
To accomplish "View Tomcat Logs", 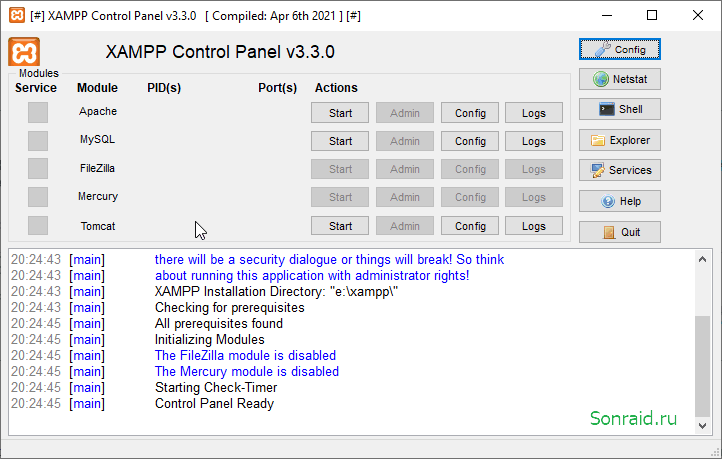I will click(x=534, y=226).
